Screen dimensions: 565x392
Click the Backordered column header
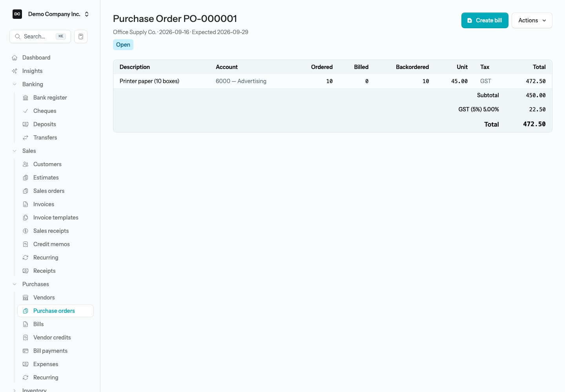[412, 67]
